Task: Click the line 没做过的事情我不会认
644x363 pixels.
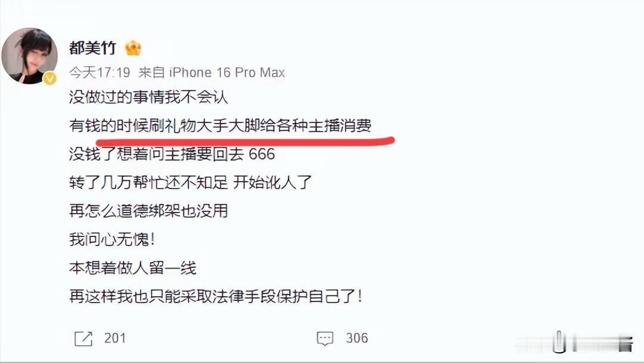Action: pyautogui.click(x=148, y=97)
